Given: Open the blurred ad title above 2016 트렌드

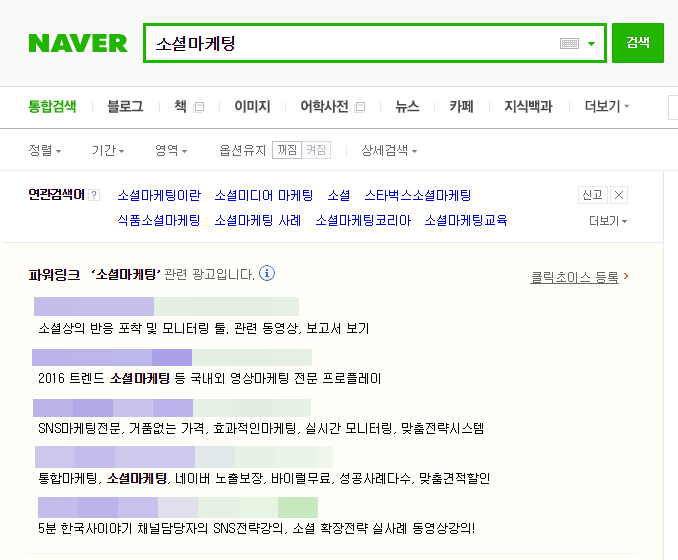Looking at the screenshot, I should (x=172, y=358).
